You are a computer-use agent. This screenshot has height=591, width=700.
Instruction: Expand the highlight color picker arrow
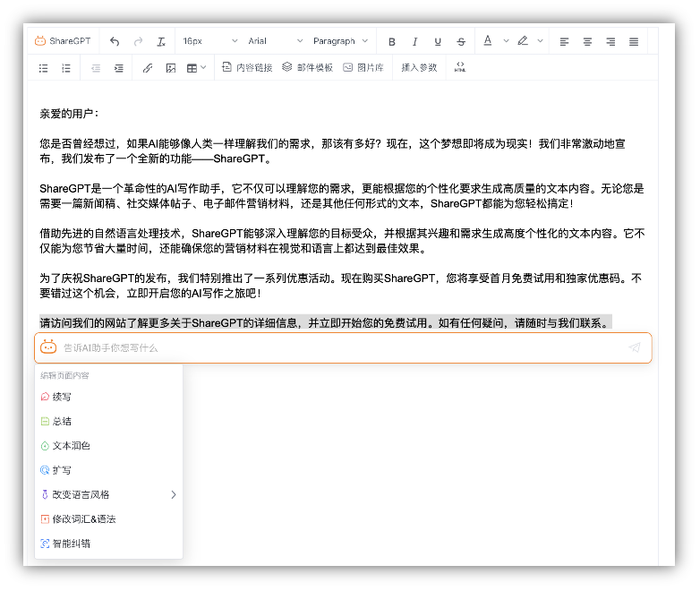point(540,41)
